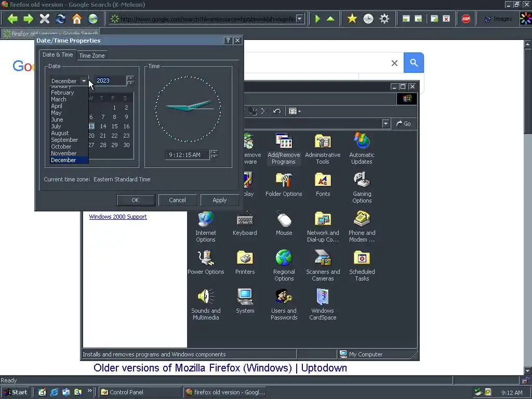Screen dimensions: 532x399
Task: Open the month dropdown showing December
Action: (x=84, y=81)
